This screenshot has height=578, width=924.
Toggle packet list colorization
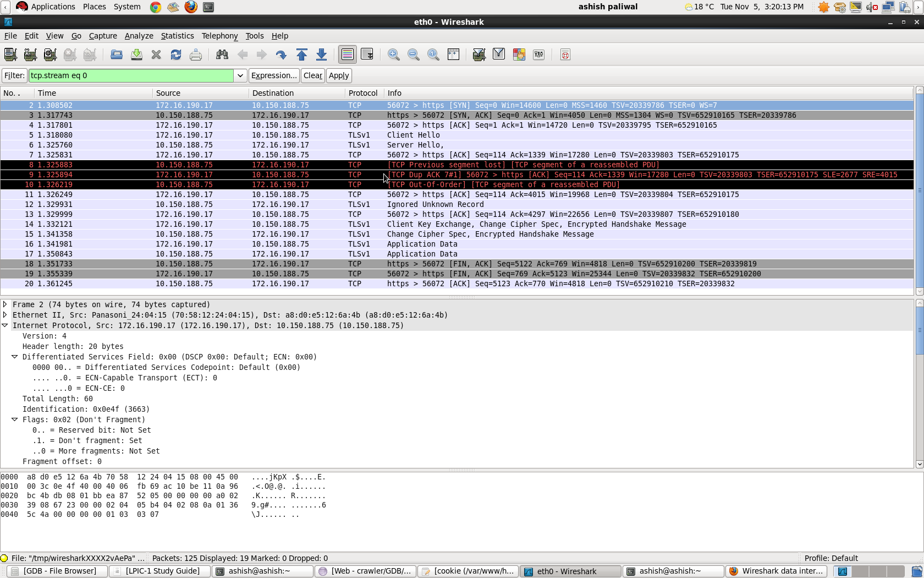[x=348, y=54]
